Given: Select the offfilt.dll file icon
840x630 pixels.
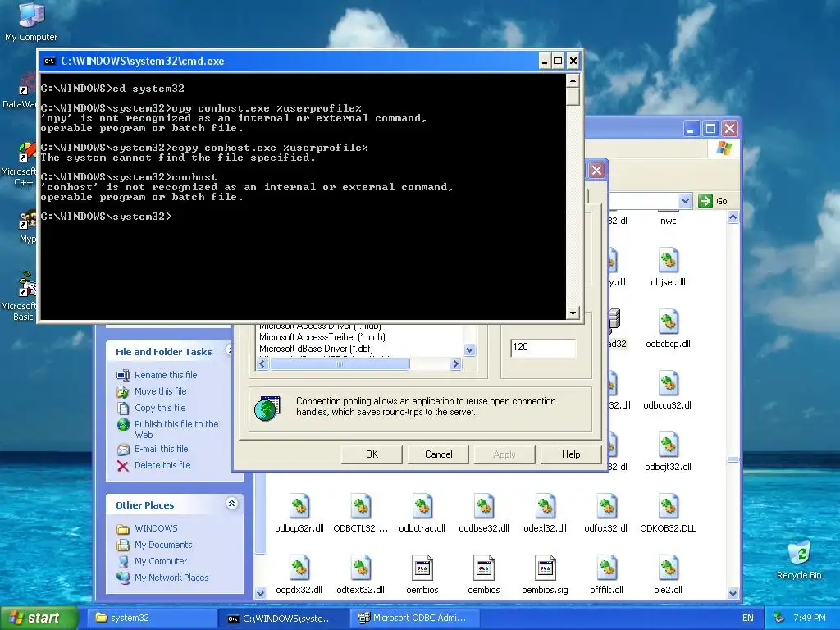Looking at the screenshot, I should tap(606, 568).
